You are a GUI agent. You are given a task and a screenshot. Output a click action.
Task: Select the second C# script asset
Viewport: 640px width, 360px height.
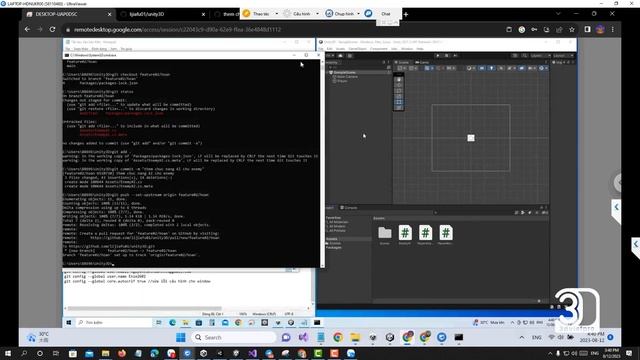(x=425, y=235)
